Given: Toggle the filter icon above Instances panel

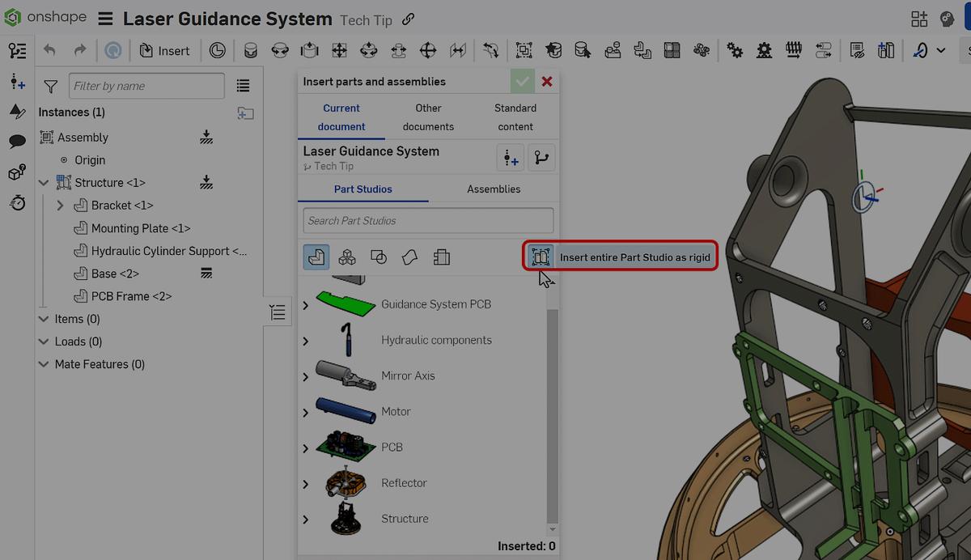Looking at the screenshot, I should 49,86.
